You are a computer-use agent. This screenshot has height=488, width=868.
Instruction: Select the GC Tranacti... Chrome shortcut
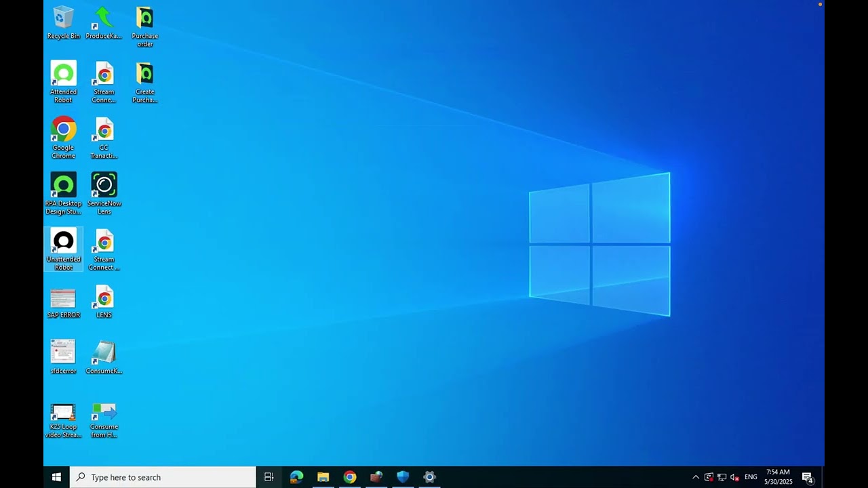tap(104, 138)
